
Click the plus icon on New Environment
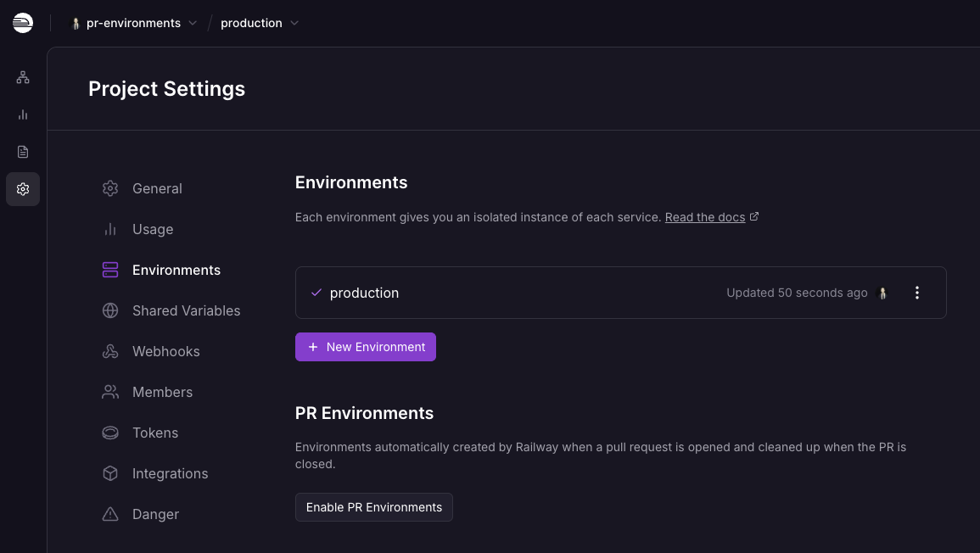(313, 347)
